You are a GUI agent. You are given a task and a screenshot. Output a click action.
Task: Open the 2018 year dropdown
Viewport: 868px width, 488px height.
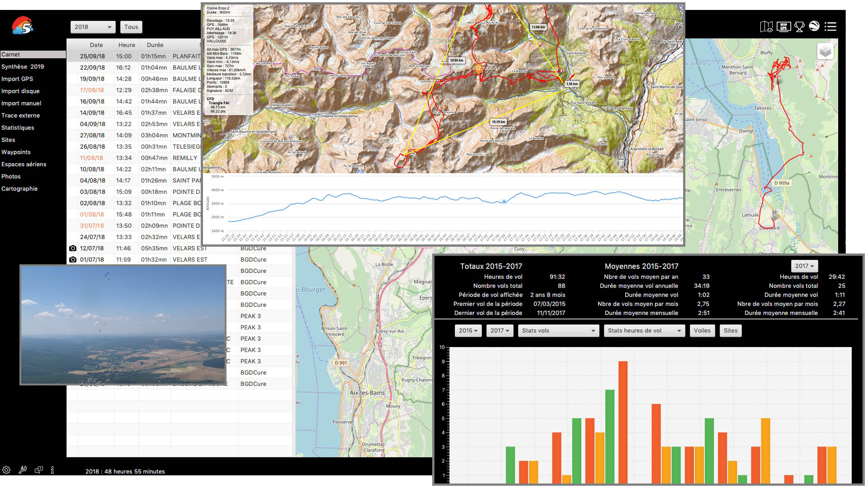[x=93, y=27]
